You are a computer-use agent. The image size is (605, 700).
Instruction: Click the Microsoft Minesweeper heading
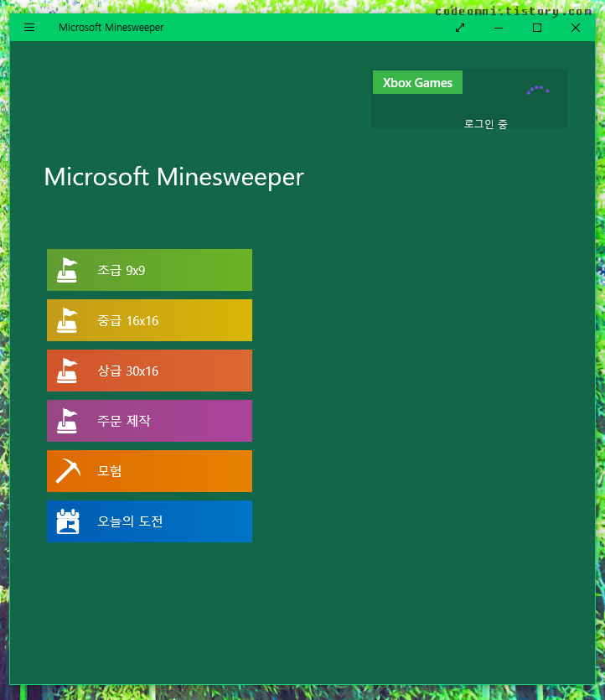point(174,177)
